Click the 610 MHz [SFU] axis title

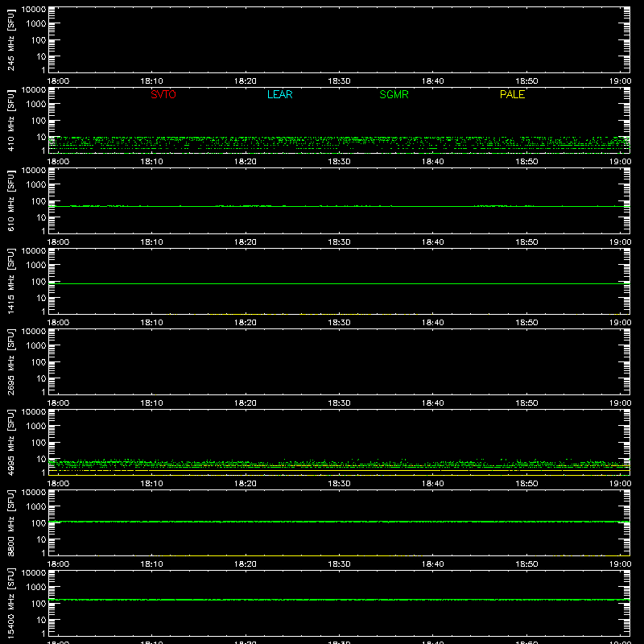click(11, 200)
